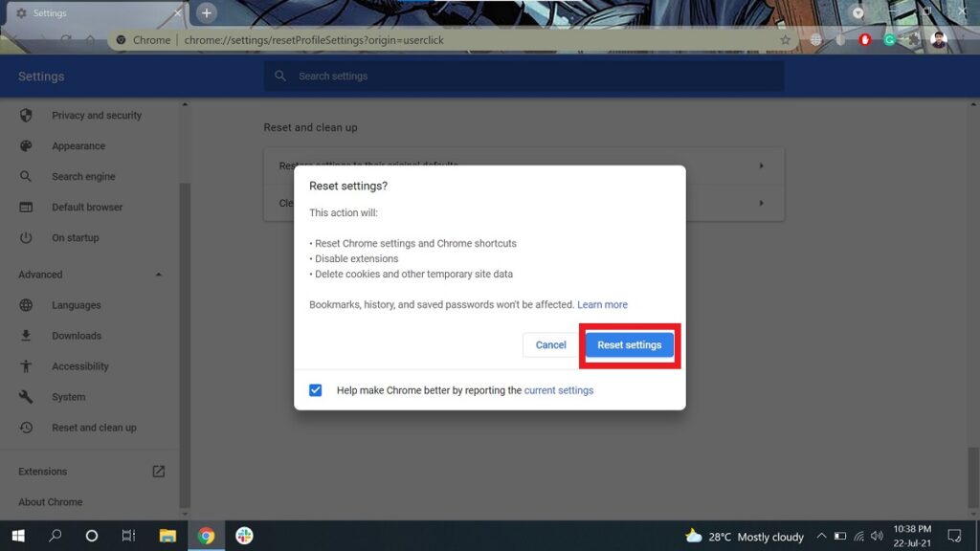Select the Appearance palette icon
The height and width of the screenshot is (551, 980).
[x=27, y=145]
